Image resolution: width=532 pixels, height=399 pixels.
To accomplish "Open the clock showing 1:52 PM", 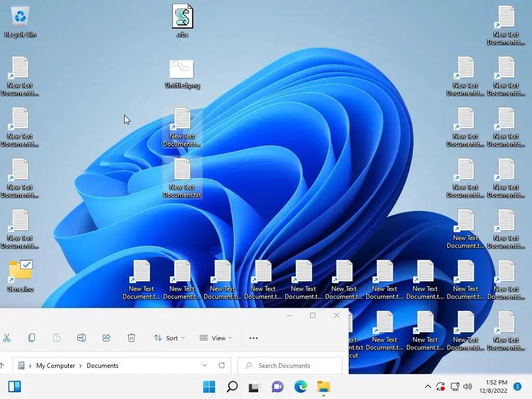I will click(x=493, y=387).
